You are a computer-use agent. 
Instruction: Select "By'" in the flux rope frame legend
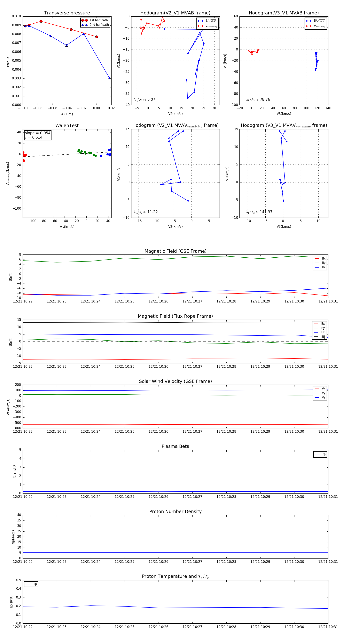[320, 328]
